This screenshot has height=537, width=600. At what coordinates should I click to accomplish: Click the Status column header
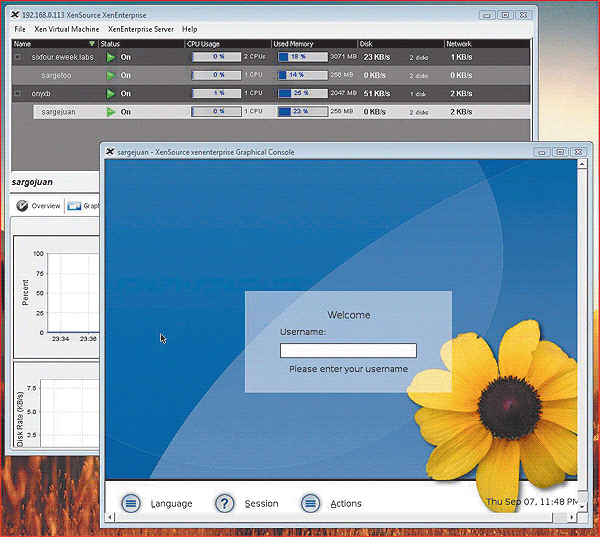tap(141, 44)
